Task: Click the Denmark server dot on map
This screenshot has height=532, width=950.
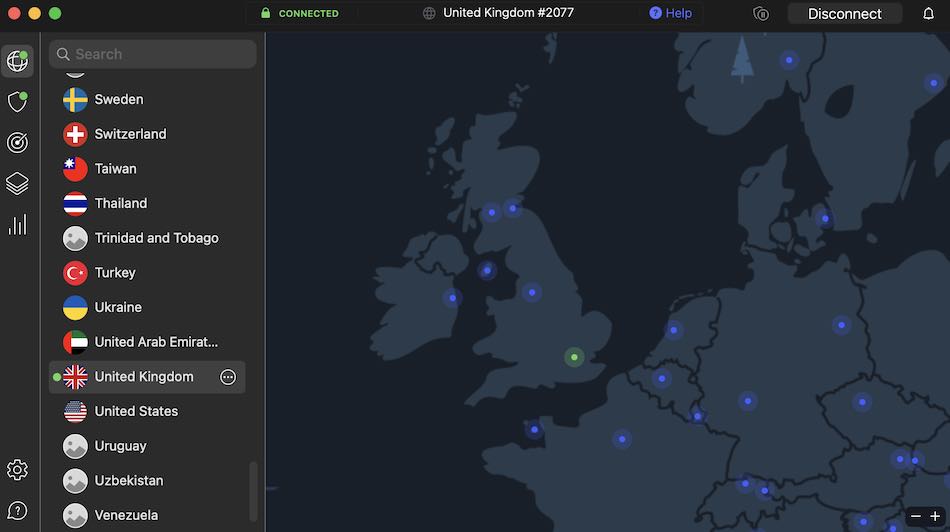Action: tap(825, 218)
